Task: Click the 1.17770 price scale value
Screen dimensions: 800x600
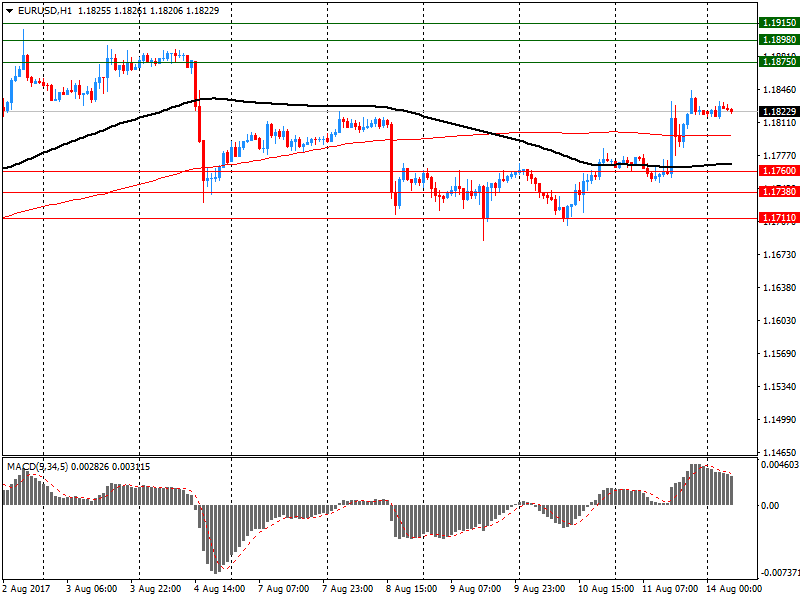Action: tap(779, 156)
